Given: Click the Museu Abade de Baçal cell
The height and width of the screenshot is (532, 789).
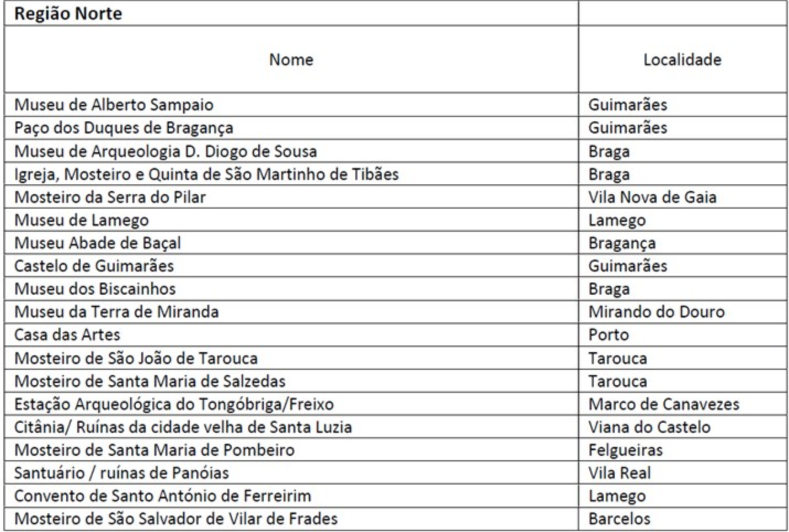Looking at the screenshot, I should [291, 243].
